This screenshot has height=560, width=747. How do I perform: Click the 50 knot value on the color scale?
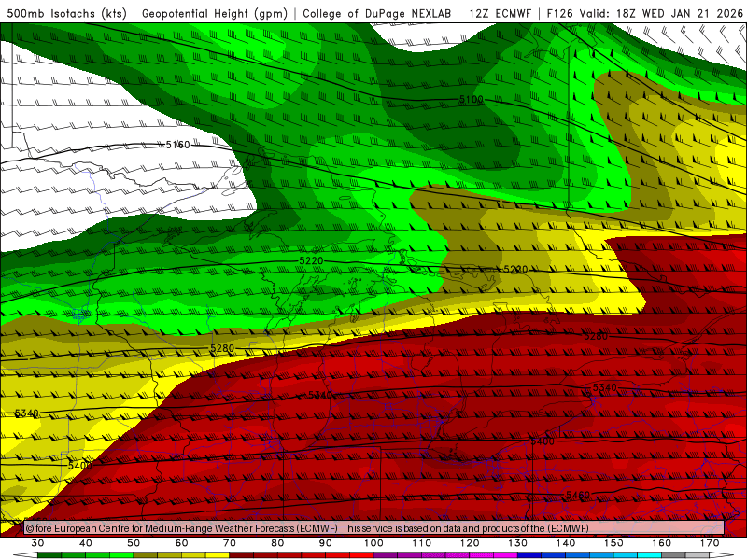click(x=134, y=543)
